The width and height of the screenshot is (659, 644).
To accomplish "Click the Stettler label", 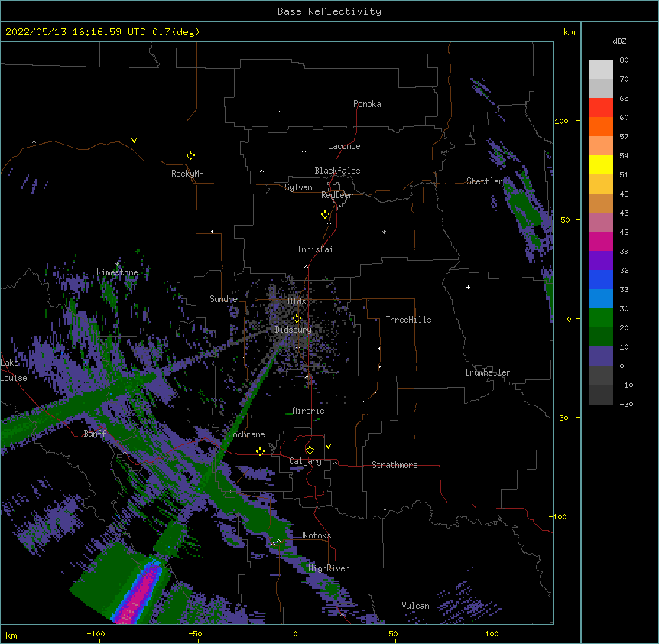I will pyautogui.click(x=485, y=181).
